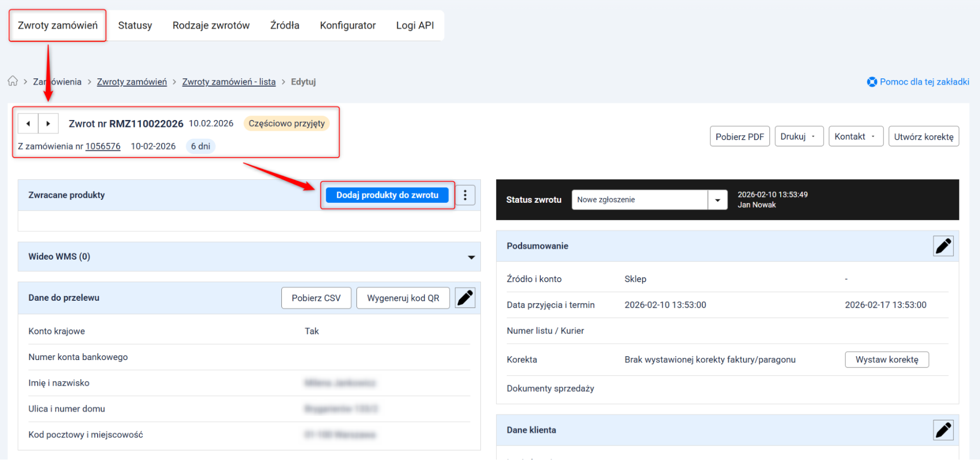Viewport: 980px width, 460px height.
Task: Open the Konfigurator tab
Action: [x=348, y=25]
